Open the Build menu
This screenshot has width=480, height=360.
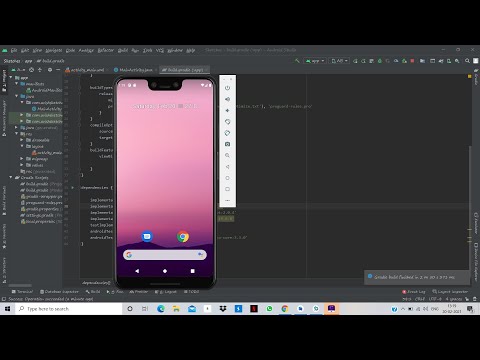[x=123, y=50]
